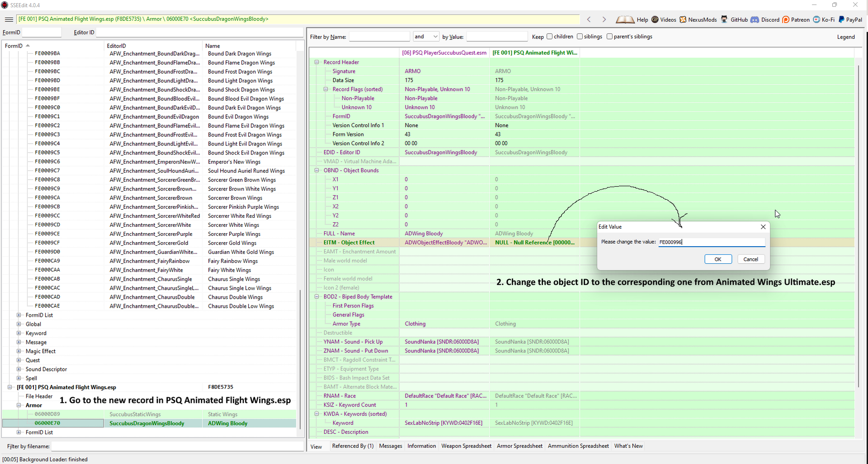Enable parent's siblings checkbox
This screenshot has height=464, width=868.
click(609, 37)
